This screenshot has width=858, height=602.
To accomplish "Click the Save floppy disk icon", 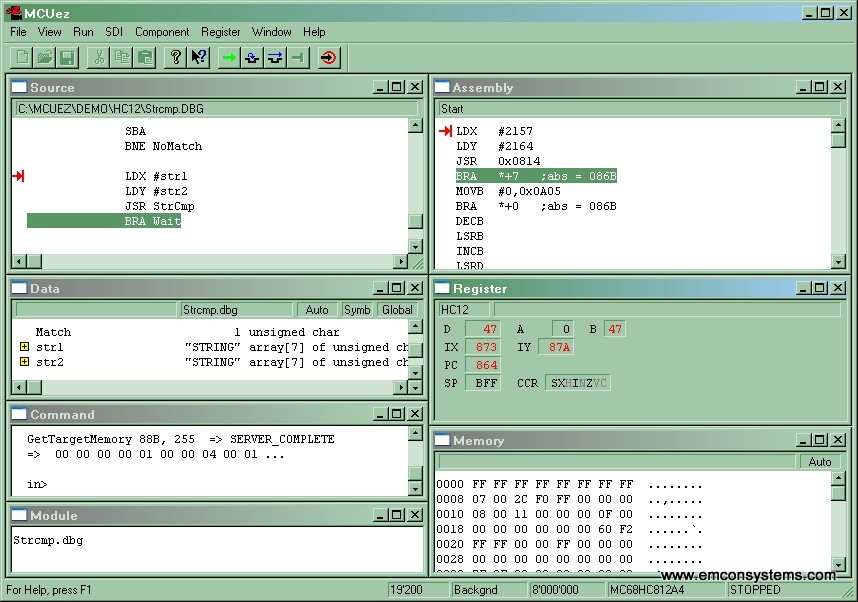I will tap(67, 57).
